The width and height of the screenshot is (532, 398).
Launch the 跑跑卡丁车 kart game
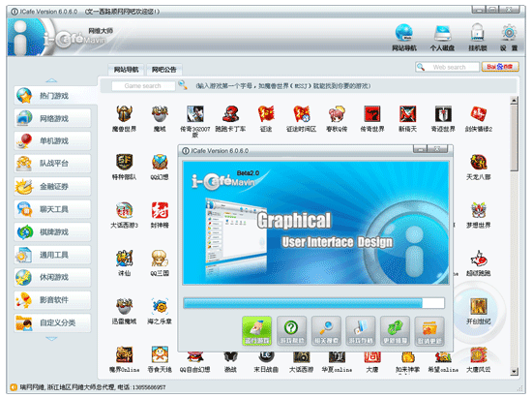pos(230,113)
